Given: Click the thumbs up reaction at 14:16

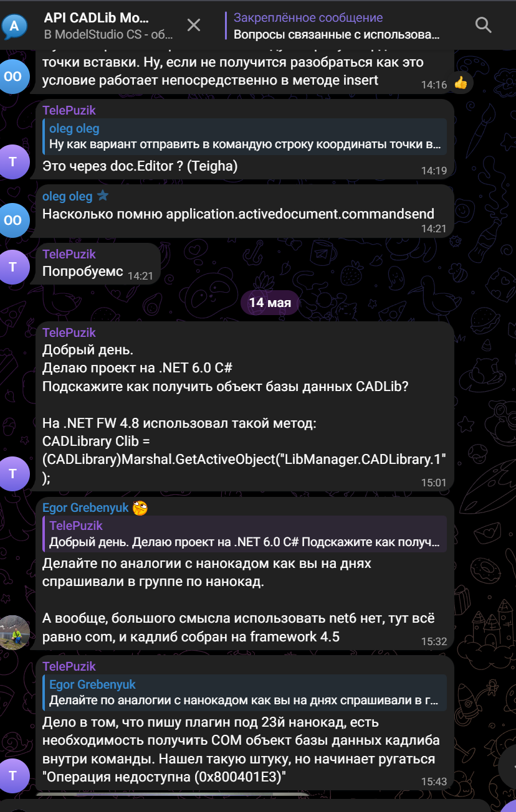Looking at the screenshot, I should [x=461, y=83].
